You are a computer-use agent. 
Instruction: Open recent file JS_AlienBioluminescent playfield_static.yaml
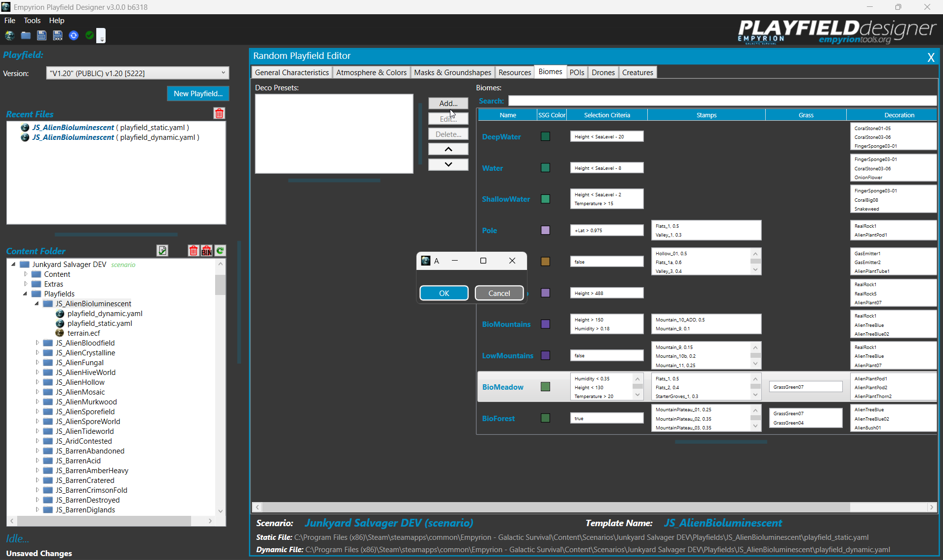[x=111, y=127]
